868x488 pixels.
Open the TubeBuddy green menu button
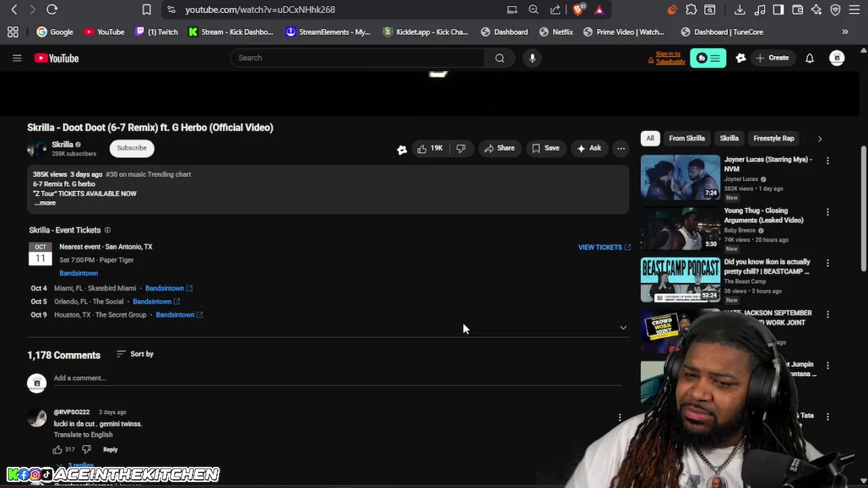[708, 58]
